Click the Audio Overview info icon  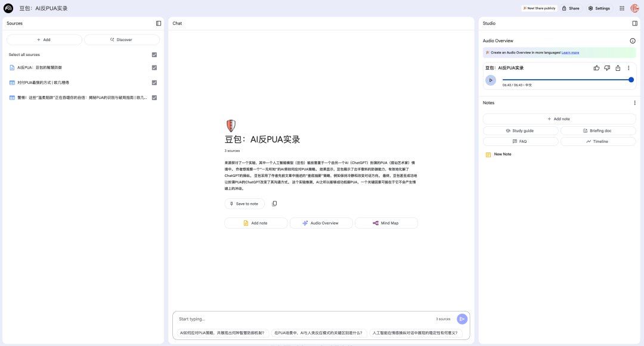coord(633,41)
